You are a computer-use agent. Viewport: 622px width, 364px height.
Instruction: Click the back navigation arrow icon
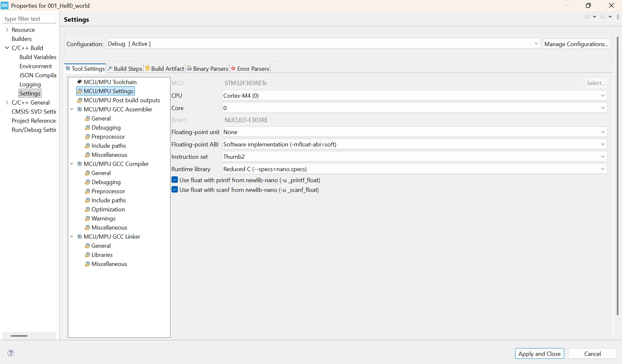(x=587, y=17)
